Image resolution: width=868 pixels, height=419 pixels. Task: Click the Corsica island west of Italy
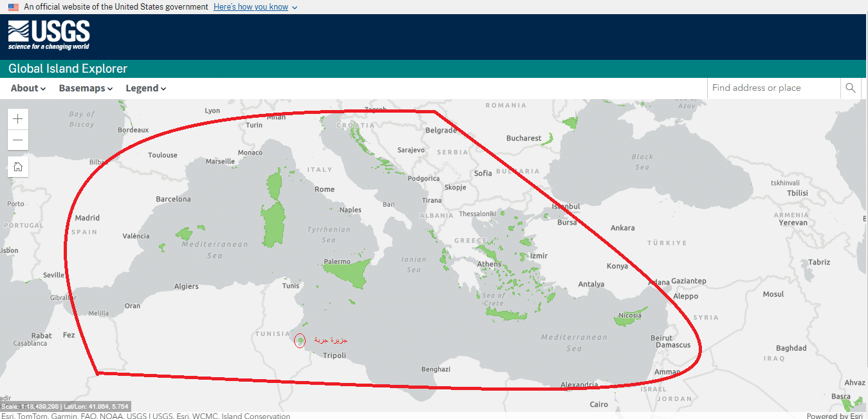pyautogui.click(x=275, y=185)
